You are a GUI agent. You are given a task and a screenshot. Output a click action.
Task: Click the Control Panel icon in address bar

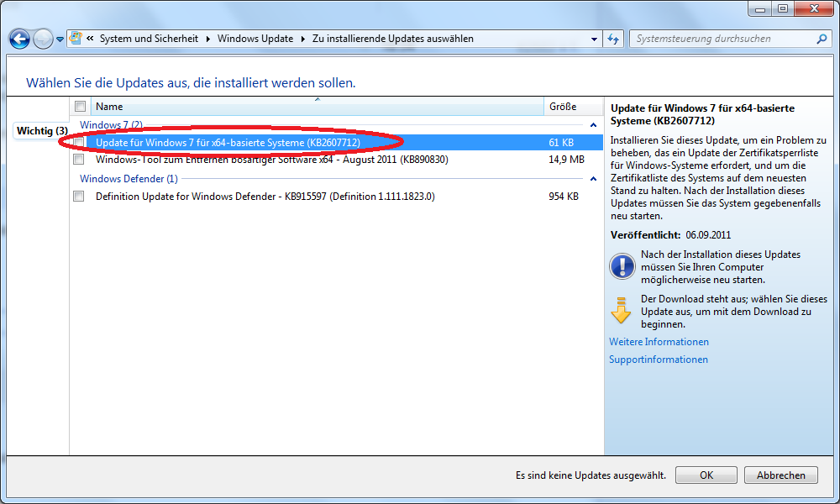pyautogui.click(x=76, y=38)
